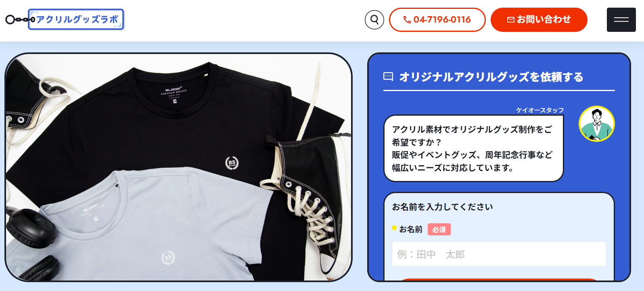Click the keychain icon beside the logo
The width and height of the screenshot is (644, 291).
(20, 19)
